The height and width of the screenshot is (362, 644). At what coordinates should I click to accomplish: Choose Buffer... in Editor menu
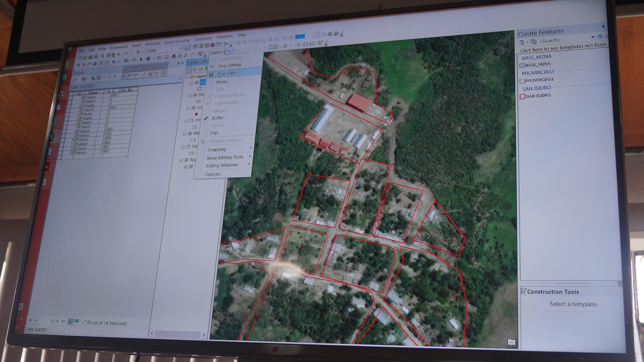(x=219, y=118)
